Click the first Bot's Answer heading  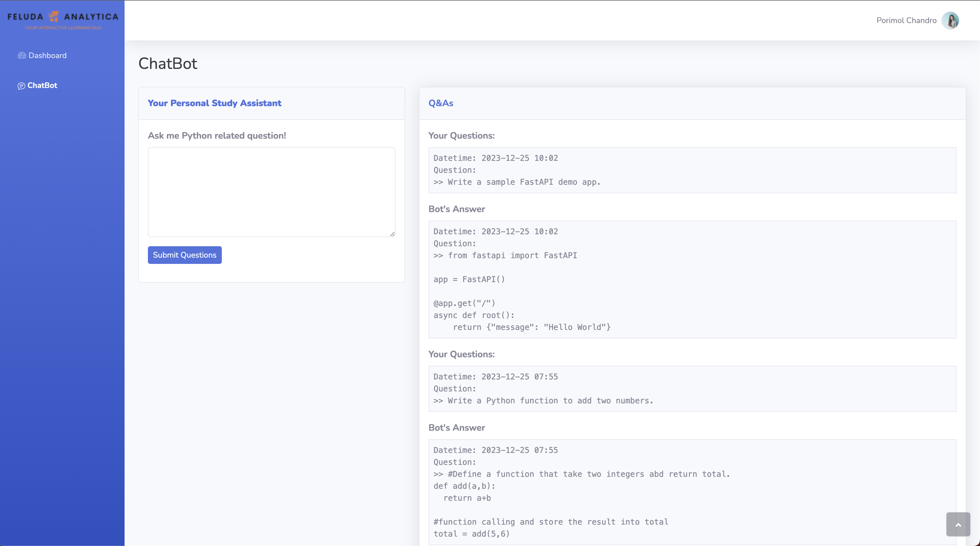[x=456, y=209]
